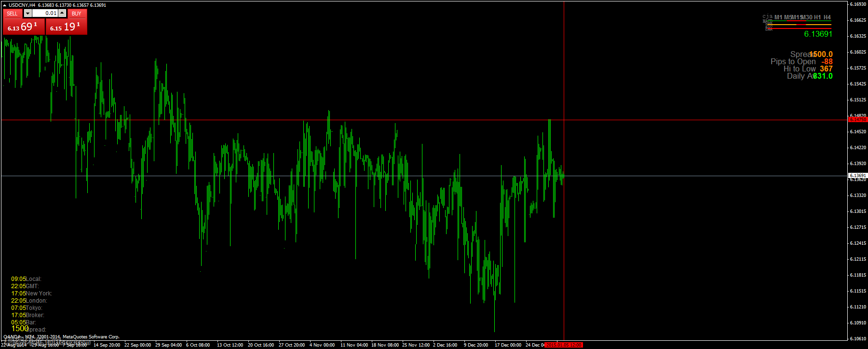Collapse the one-click trading panel triangle

pos(4,5)
